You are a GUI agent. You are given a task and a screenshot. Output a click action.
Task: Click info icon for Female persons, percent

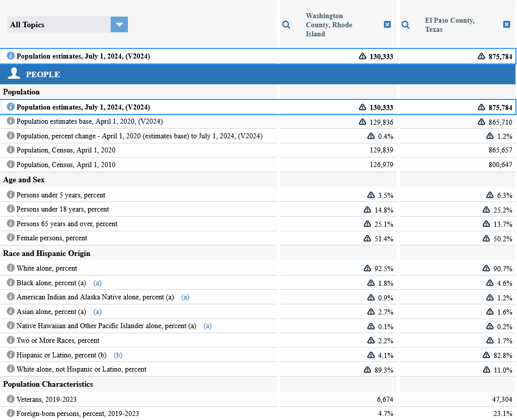11,237
